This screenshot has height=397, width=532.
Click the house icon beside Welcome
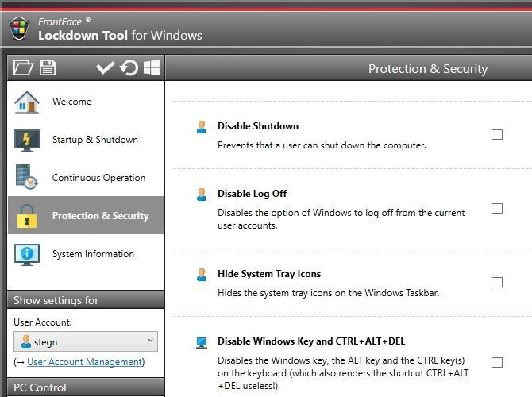click(x=27, y=102)
